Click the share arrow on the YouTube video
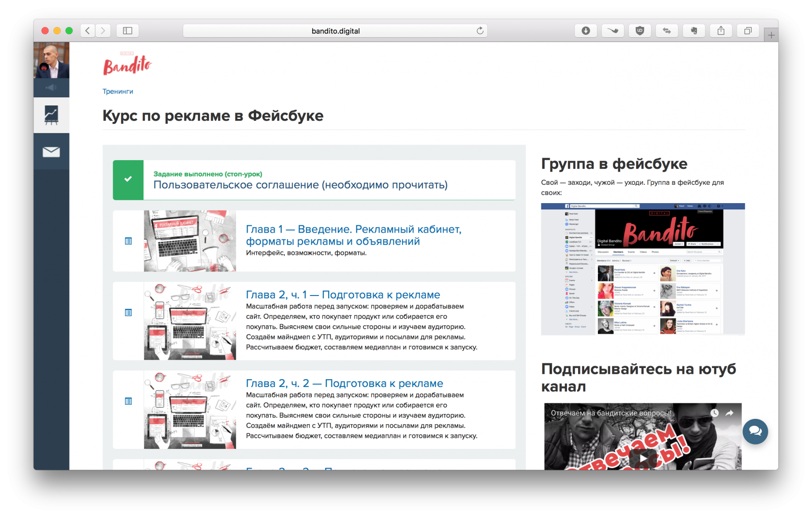The width and height of the screenshot is (812, 518). 729,413
